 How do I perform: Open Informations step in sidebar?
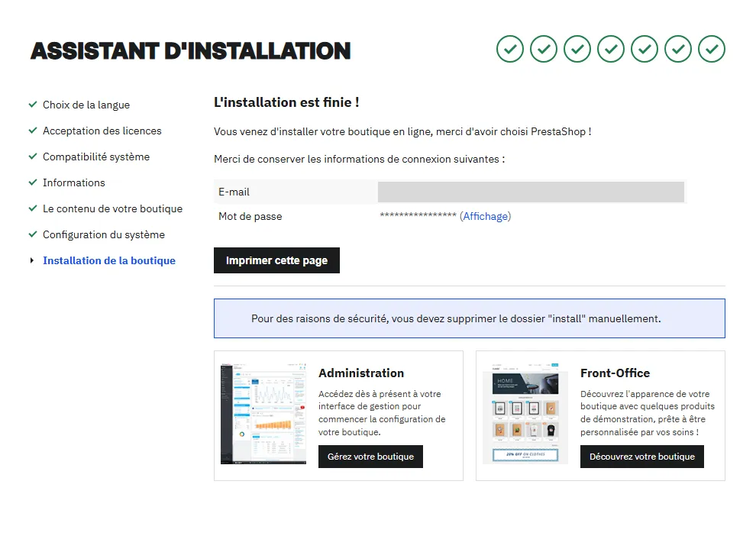(74, 182)
